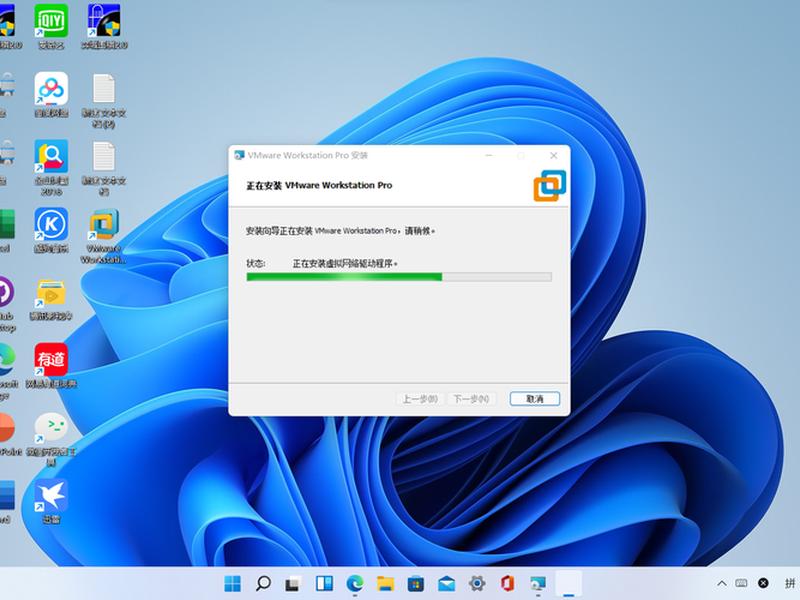800x600 pixels.
Task: Open Microsoft Store from the taskbar
Action: pyautogui.click(x=416, y=583)
